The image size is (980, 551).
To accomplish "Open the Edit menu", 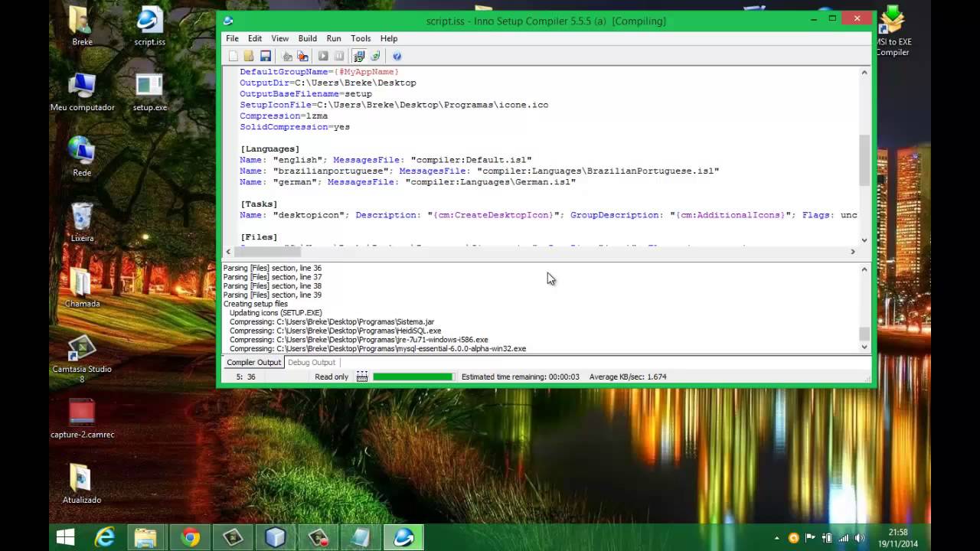I will click(x=255, y=38).
